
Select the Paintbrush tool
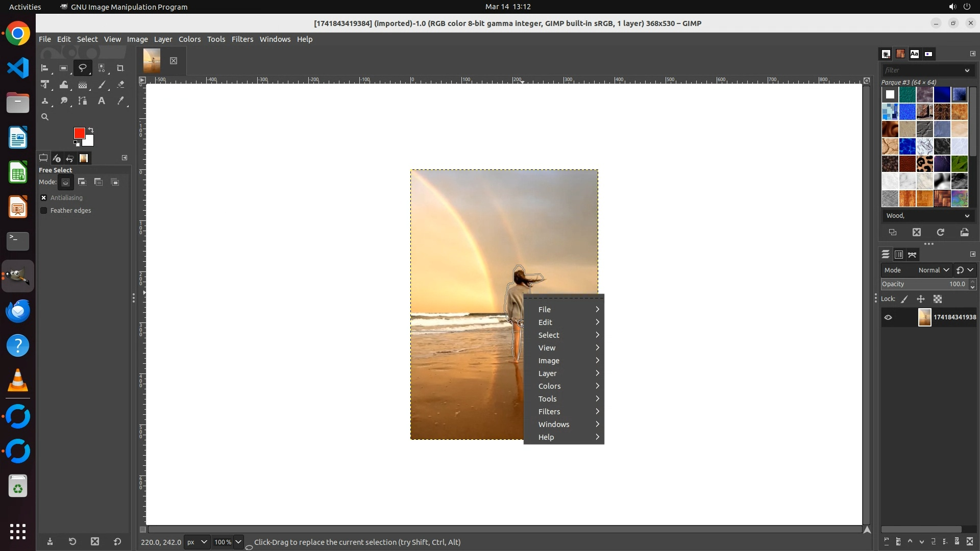pos(102,85)
